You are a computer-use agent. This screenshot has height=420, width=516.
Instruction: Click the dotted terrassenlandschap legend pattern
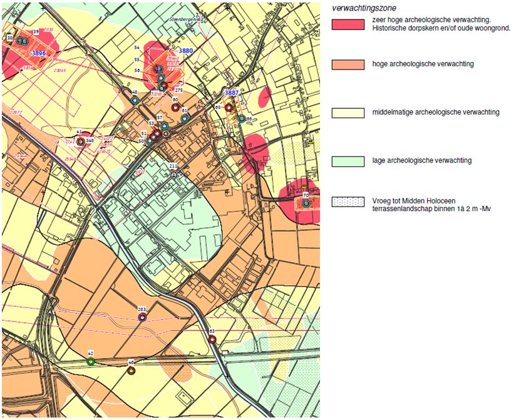coord(347,202)
